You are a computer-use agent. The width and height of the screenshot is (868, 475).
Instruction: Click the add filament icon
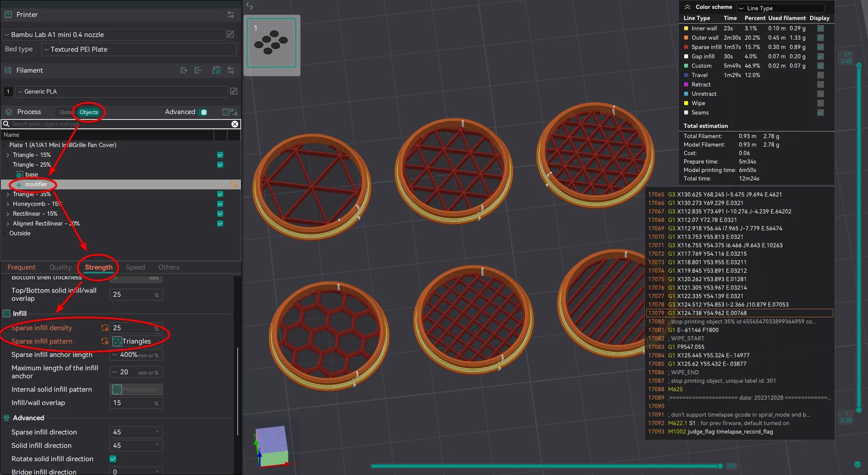tap(184, 70)
